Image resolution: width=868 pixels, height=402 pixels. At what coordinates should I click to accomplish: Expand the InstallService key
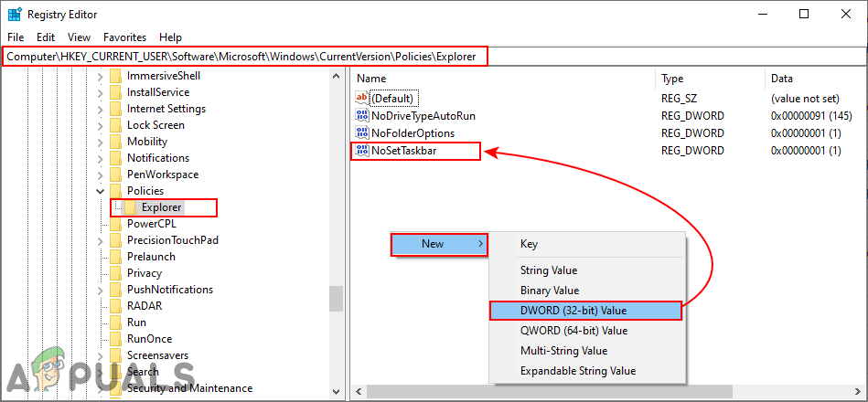pyautogui.click(x=101, y=92)
